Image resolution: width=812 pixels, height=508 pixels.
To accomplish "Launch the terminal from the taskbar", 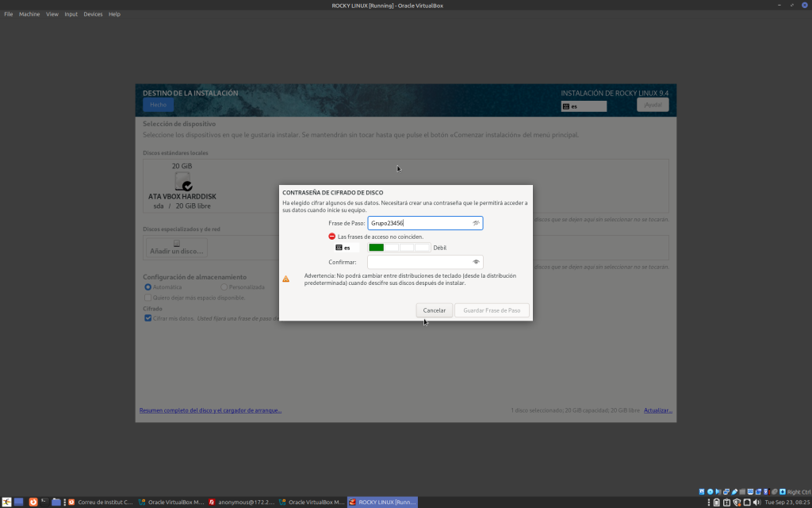I will 44,502.
